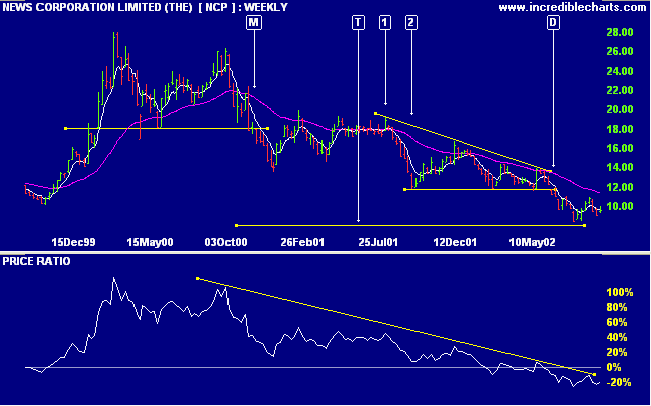Click the 18.00 price axis label
651x406 pixels.
(619, 130)
